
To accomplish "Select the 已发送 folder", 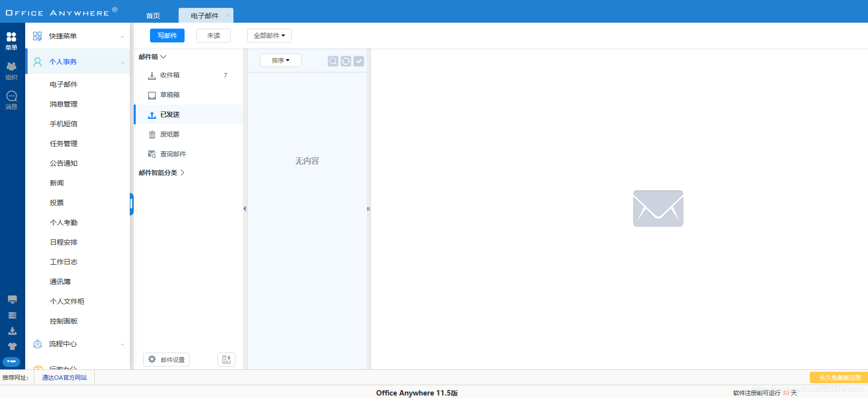I will [x=189, y=115].
